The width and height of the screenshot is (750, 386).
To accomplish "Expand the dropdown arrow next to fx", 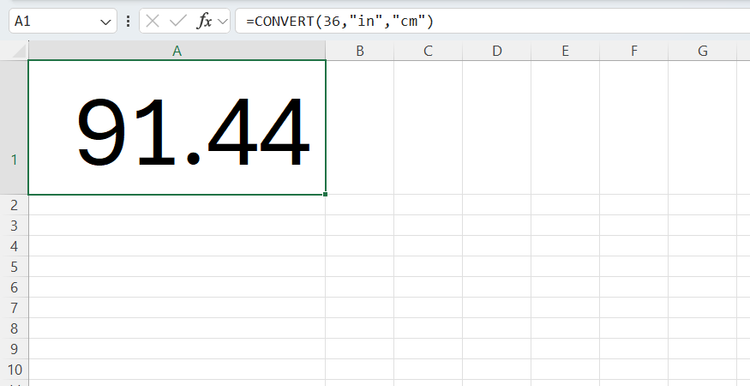I will [222, 22].
